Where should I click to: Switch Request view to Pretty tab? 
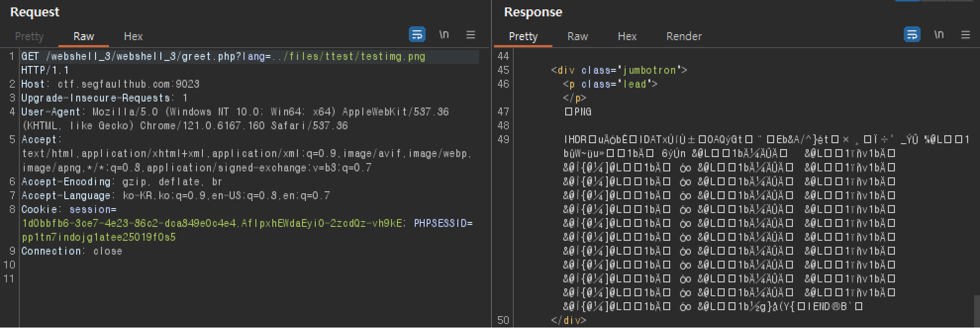click(29, 36)
